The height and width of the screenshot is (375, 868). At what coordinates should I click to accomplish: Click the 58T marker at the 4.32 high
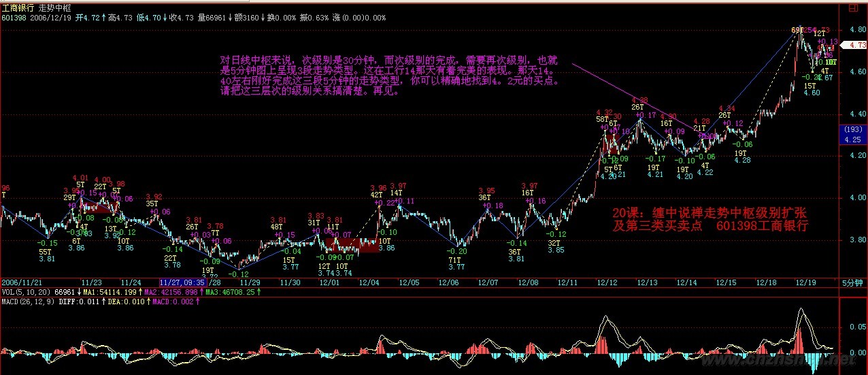pyautogui.click(x=602, y=119)
